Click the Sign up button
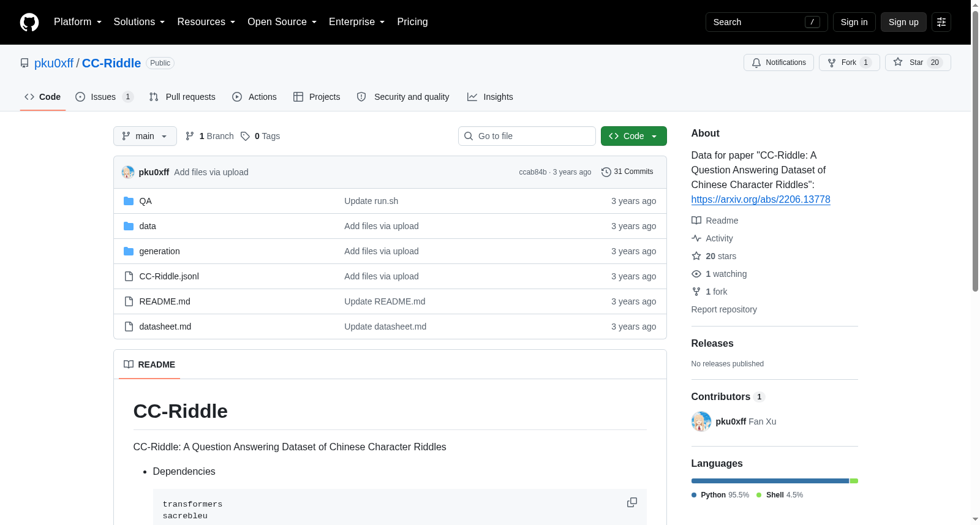This screenshot has height=525, width=980. coord(903,22)
